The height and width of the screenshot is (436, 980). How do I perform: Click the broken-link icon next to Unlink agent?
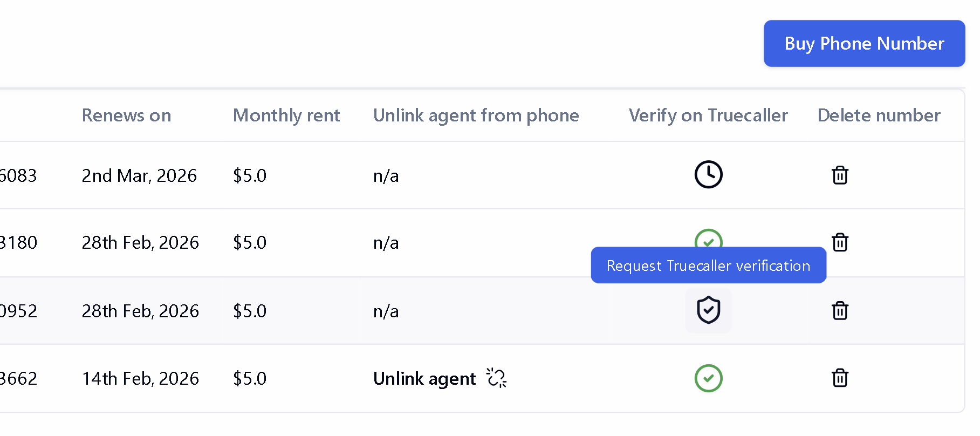(x=497, y=378)
